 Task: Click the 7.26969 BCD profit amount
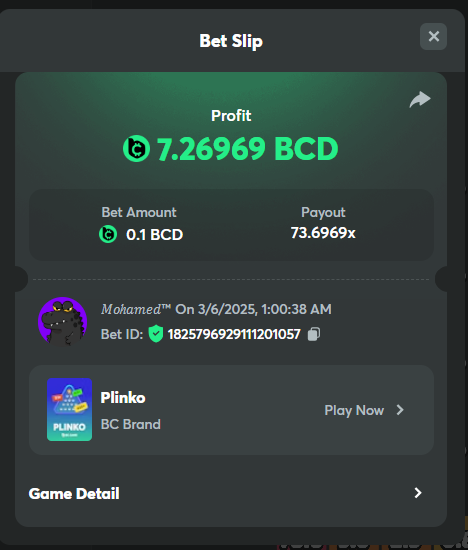pos(248,149)
